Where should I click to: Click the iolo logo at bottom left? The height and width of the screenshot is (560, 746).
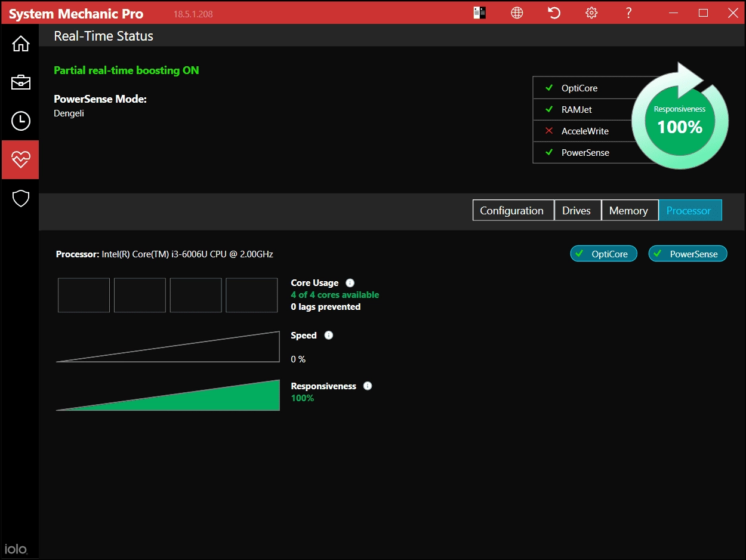pos(16,549)
